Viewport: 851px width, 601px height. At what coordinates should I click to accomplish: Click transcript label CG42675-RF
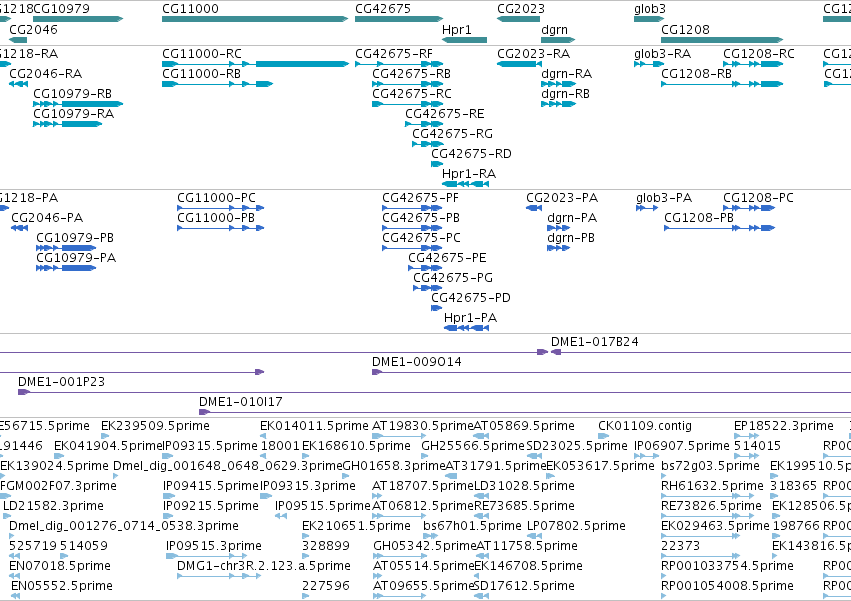[x=394, y=53]
